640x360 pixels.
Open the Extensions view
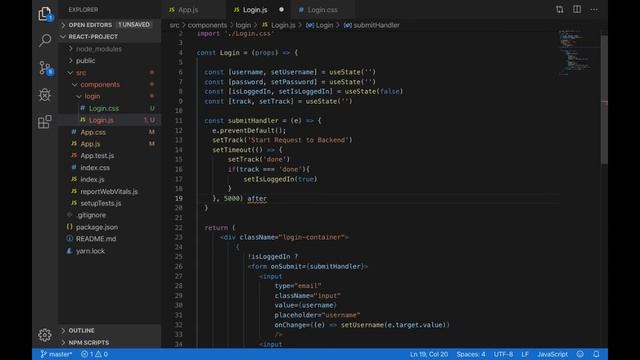(x=45, y=122)
